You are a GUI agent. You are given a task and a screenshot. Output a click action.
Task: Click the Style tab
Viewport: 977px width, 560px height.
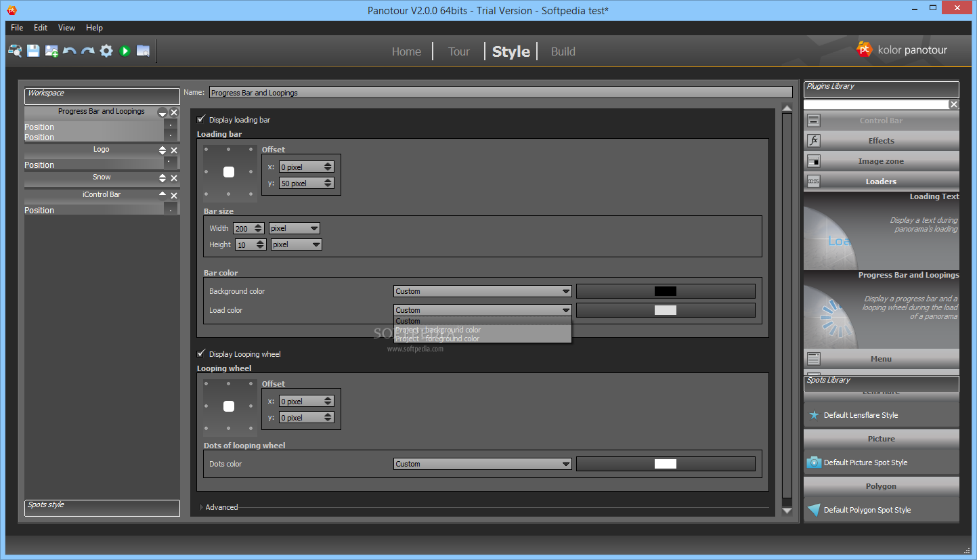pos(511,51)
